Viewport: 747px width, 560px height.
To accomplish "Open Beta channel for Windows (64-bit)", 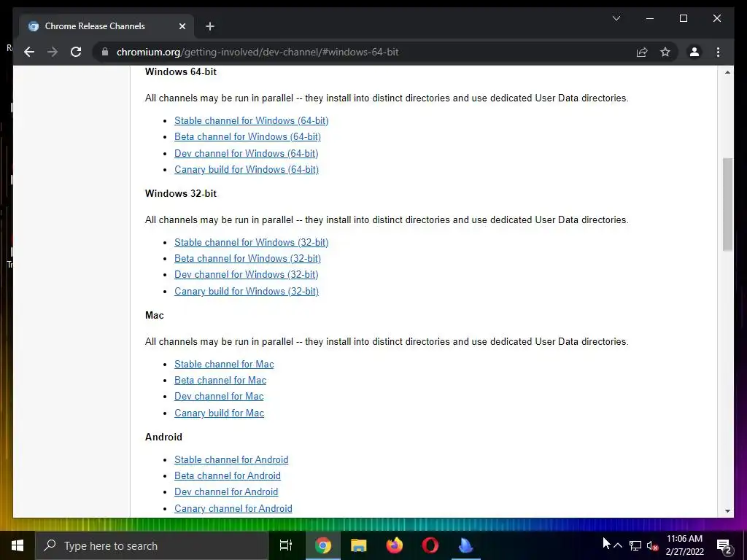I will click(x=247, y=136).
